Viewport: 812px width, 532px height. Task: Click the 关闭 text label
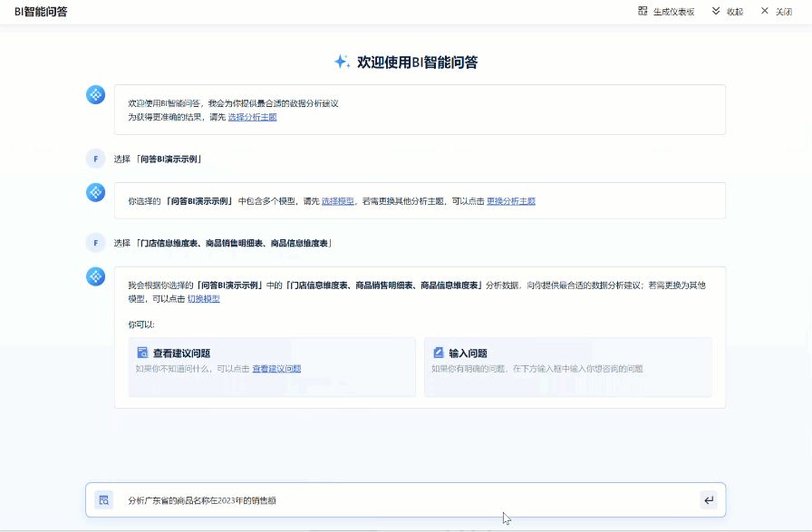coord(784,12)
